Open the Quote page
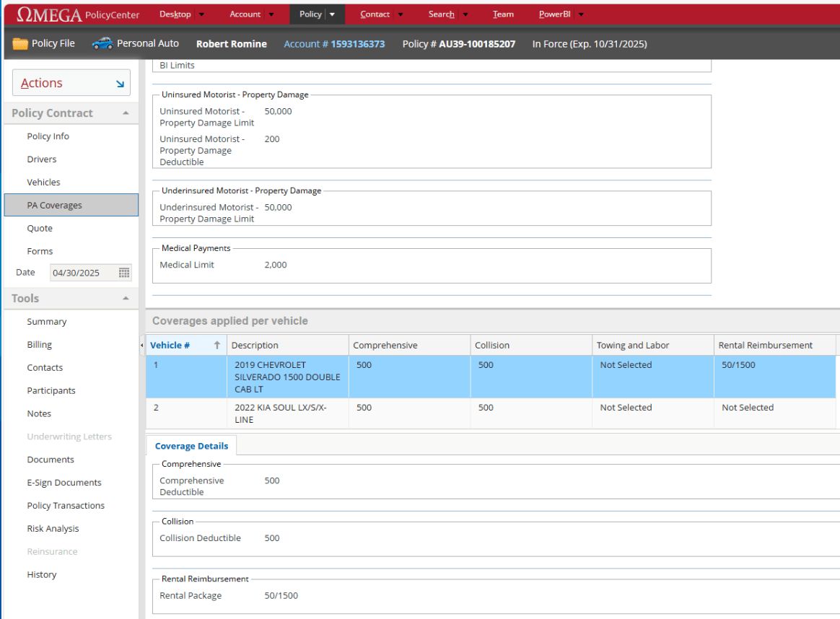The width and height of the screenshot is (840, 619). (40, 228)
